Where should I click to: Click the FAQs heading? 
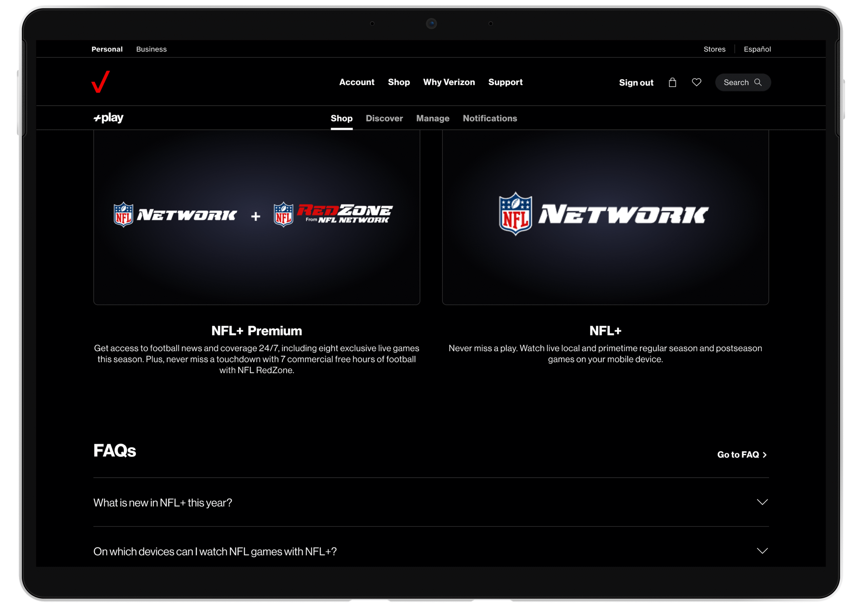click(x=115, y=450)
